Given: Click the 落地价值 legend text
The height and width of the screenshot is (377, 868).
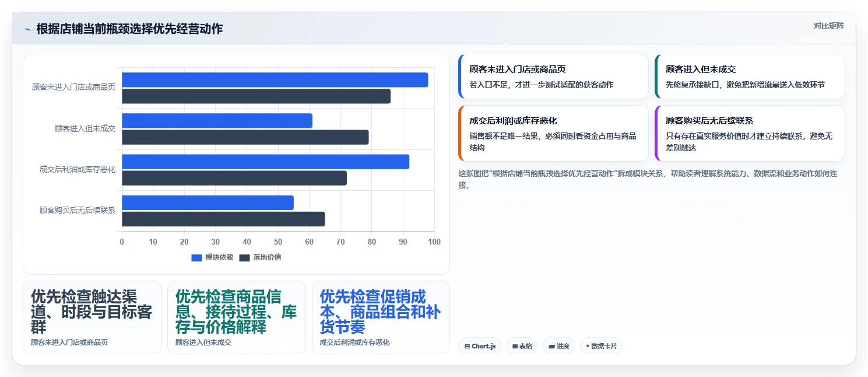Looking at the screenshot, I should pyautogui.click(x=267, y=257).
